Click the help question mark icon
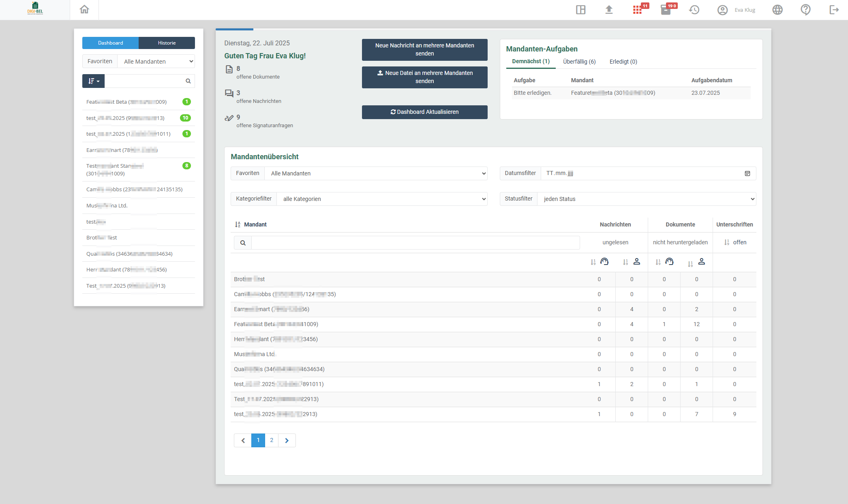The width and height of the screenshot is (848, 504). [805, 10]
